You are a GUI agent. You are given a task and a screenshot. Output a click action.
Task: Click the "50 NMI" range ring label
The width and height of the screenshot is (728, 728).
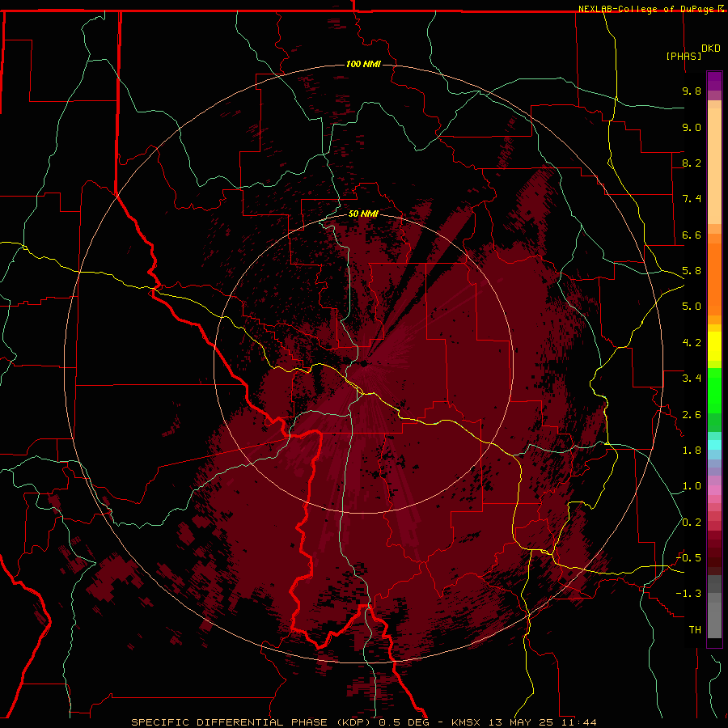[x=363, y=214]
